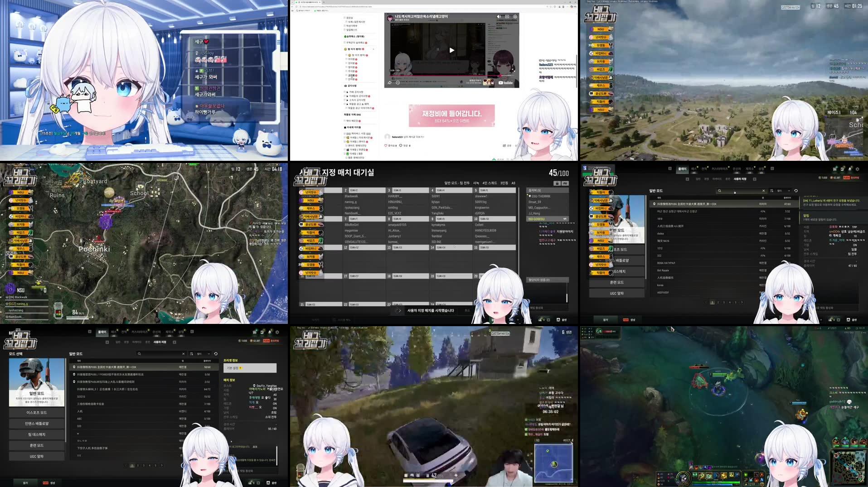Toggle the 레드존 ON setting in match info
Image resolution: width=868 pixels, height=487 pixels.
tap(275, 403)
